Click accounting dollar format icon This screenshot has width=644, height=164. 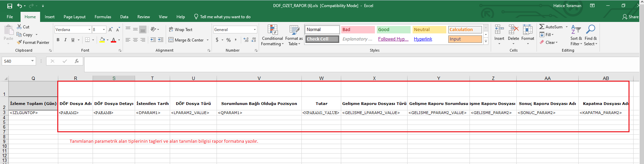pos(217,40)
